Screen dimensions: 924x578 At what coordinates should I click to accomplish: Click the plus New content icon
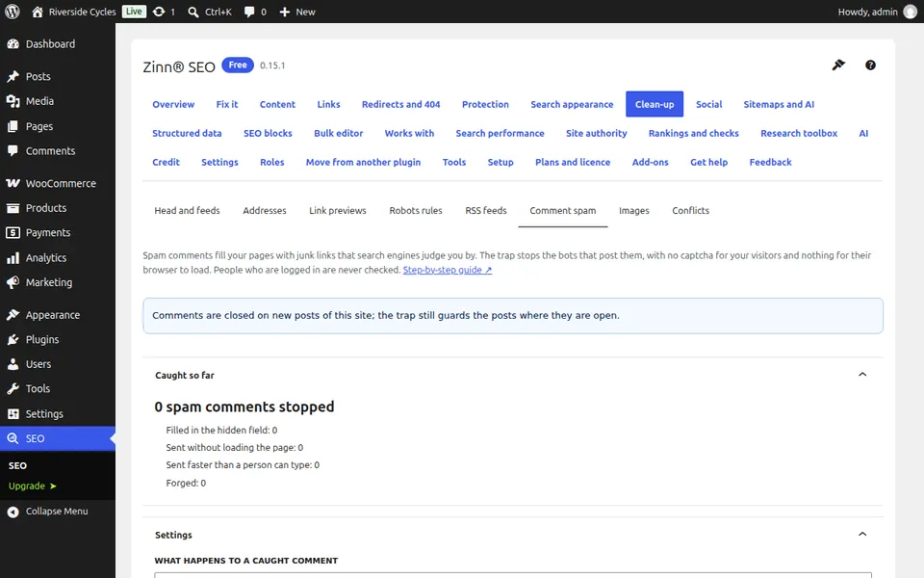pos(285,12)
